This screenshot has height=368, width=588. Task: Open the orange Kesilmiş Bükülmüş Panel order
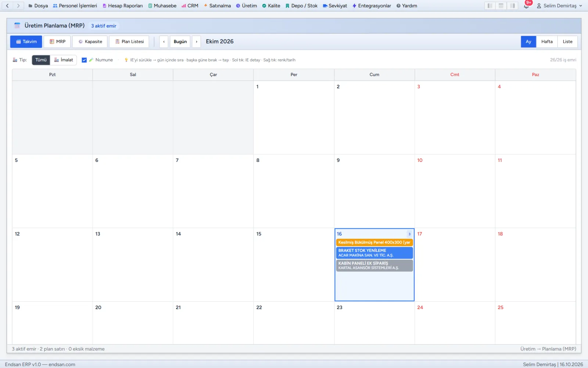(x=374, y=243)
